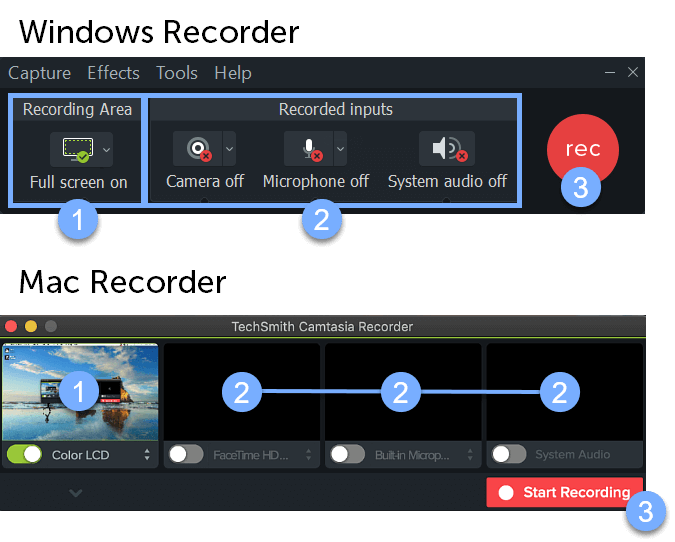675x542 pixels.
Task: Click the Full screen recording area icon
Action: (78, 149)
